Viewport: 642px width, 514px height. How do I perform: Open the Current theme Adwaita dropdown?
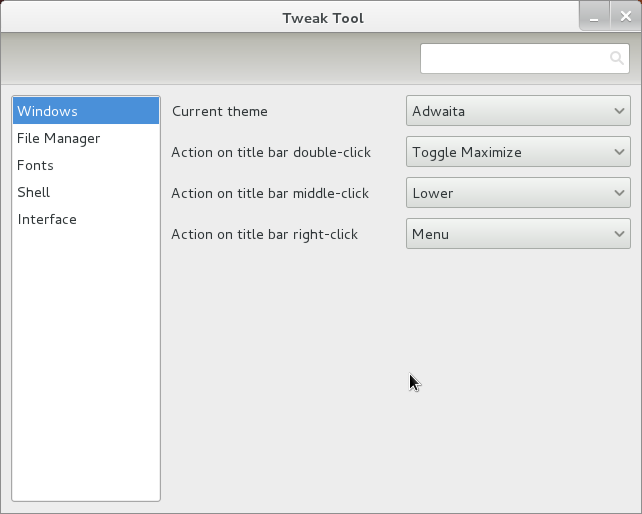tap(518, 111)
